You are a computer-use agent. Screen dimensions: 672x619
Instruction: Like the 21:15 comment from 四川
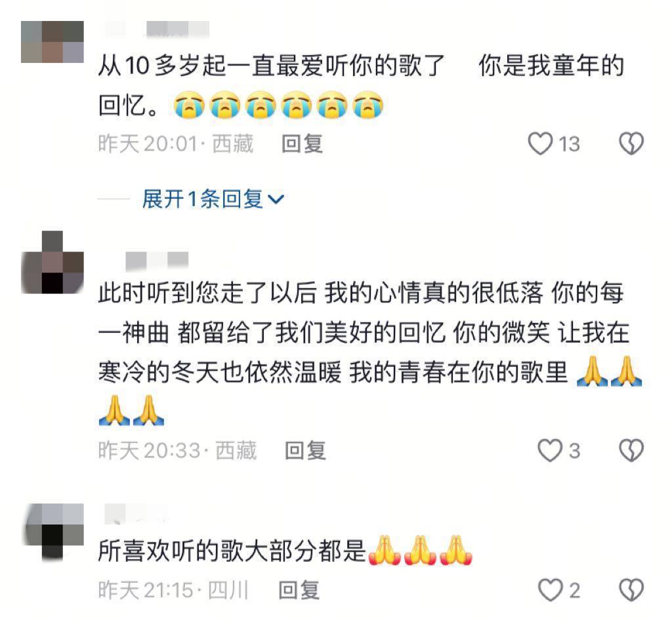click(551, 590)
